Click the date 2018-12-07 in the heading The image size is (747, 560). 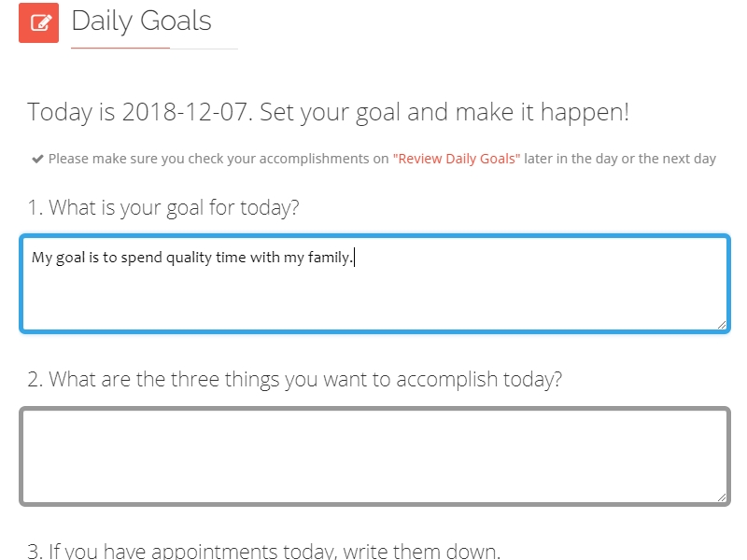(x=184, y=112)
